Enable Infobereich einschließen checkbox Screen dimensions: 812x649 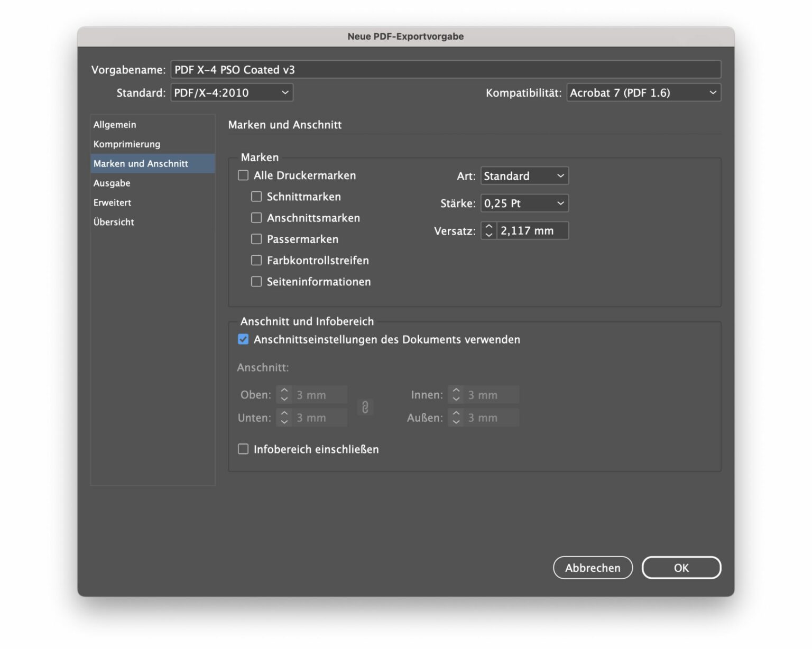243,449
